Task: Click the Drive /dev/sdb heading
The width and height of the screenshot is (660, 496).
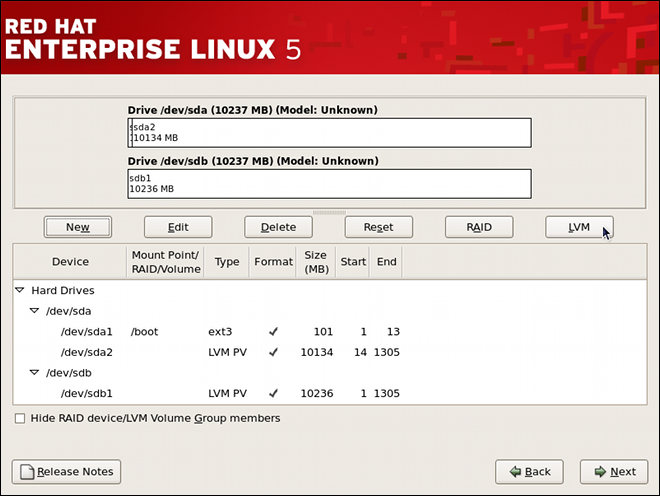Action: (x=253, y=161)
